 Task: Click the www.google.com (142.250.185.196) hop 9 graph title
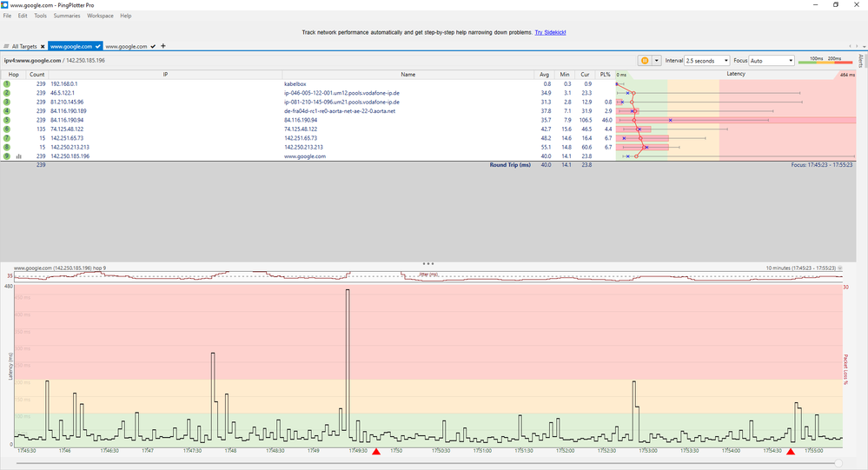(60, 268)
